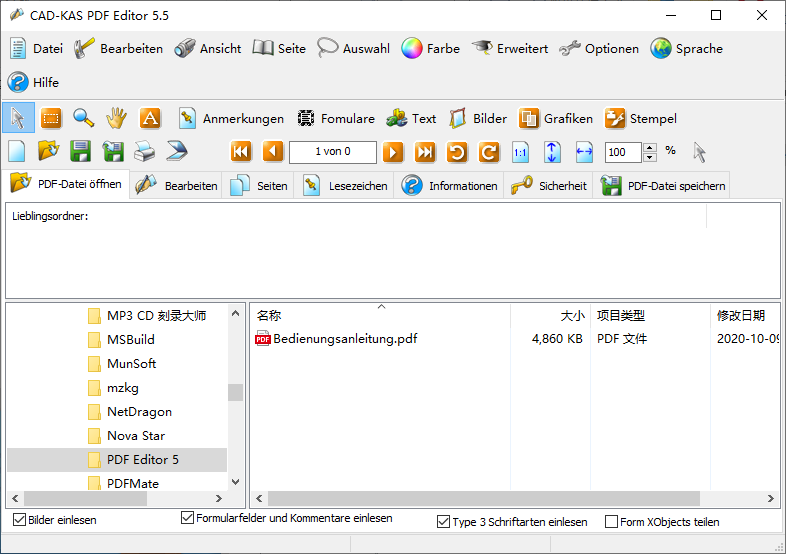Select the arrow pointer tool

pyautogui.click(x=18, y=118)
